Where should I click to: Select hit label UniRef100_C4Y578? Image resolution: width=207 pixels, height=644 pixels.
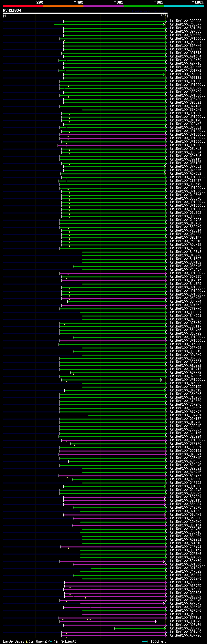tap(186, 508)
